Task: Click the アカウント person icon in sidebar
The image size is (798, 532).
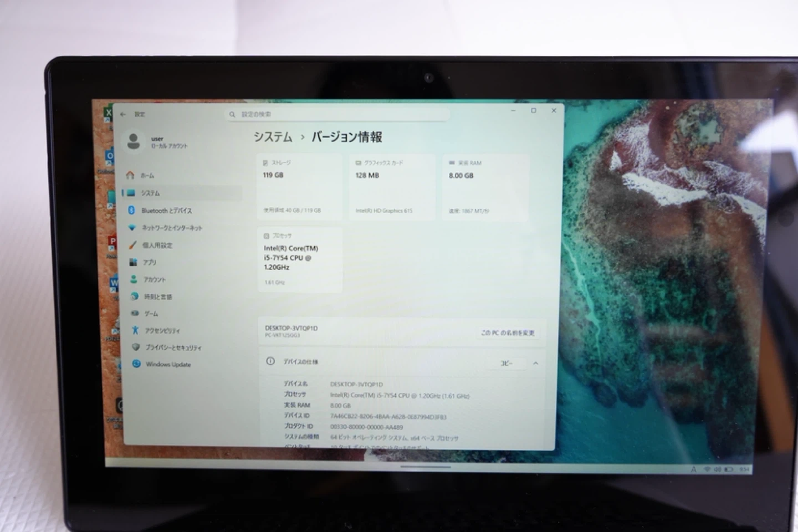Action: [134, 279]
